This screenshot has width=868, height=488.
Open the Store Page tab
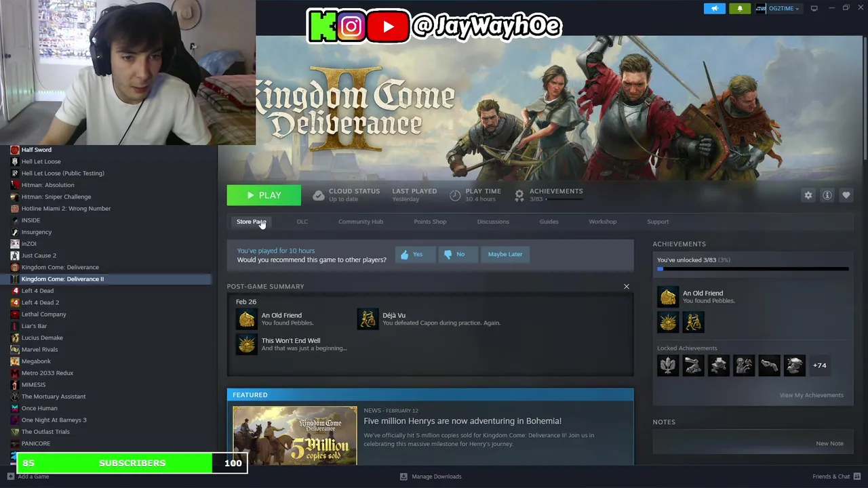251,222
